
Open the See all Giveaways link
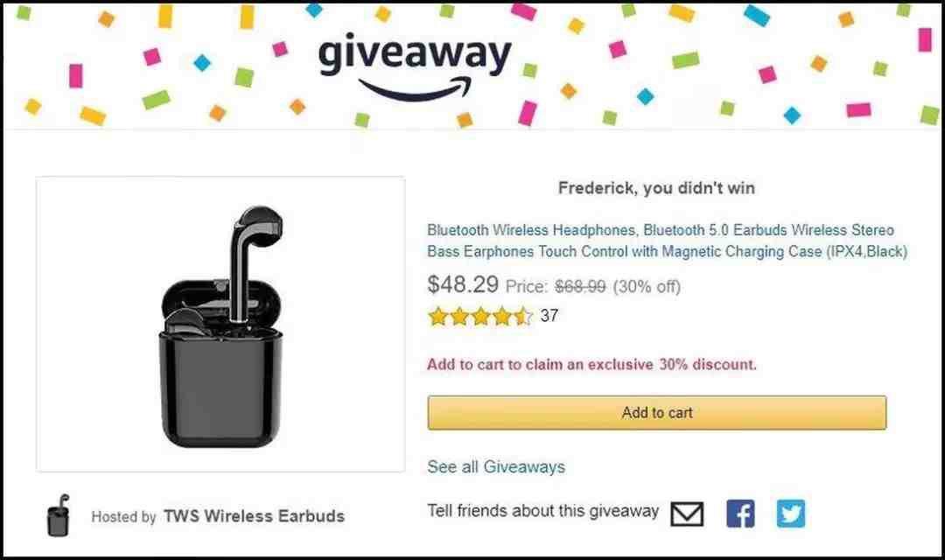click(496, 466)
